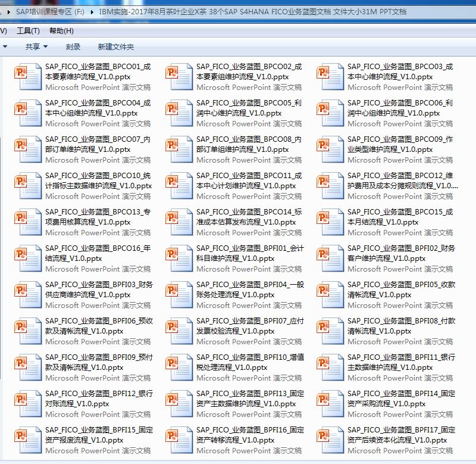Click BPFI12 银行对账流程 file icon
The image size is (476, 464).
pyautogui.click(x=28, y=403)
